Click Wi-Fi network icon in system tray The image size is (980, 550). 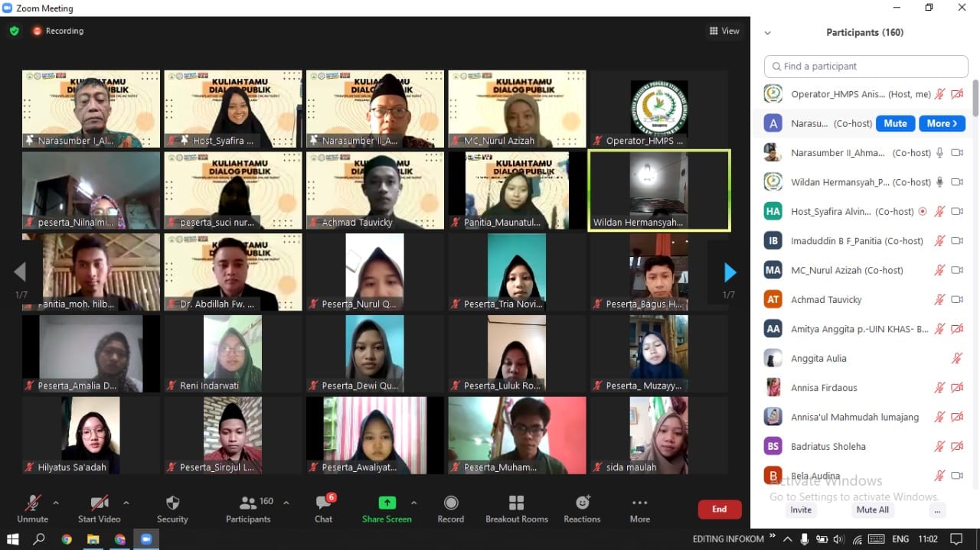point(858,539)
